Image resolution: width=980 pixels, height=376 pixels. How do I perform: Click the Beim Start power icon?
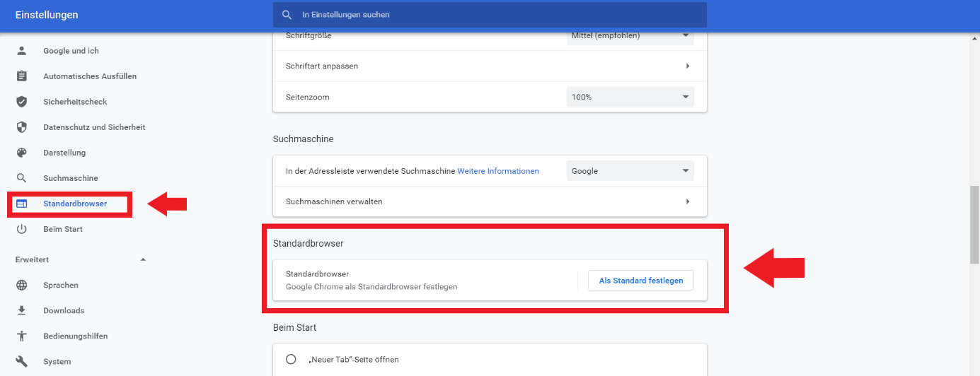pos(21,229)
